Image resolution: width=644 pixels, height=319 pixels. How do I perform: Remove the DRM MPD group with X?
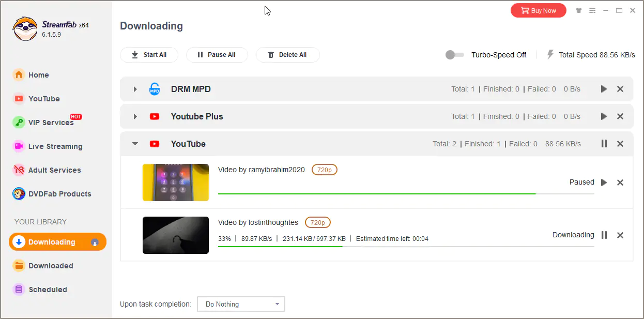[x=620, y=89]
